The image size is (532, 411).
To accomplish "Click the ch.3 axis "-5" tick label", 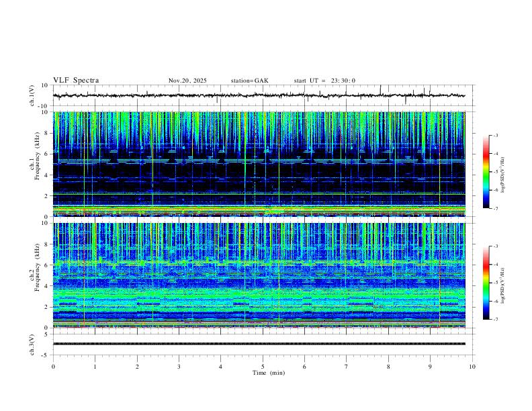I will point(46,355).
